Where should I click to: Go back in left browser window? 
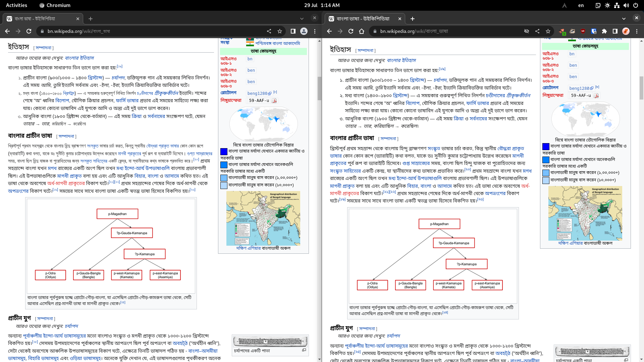7,31
